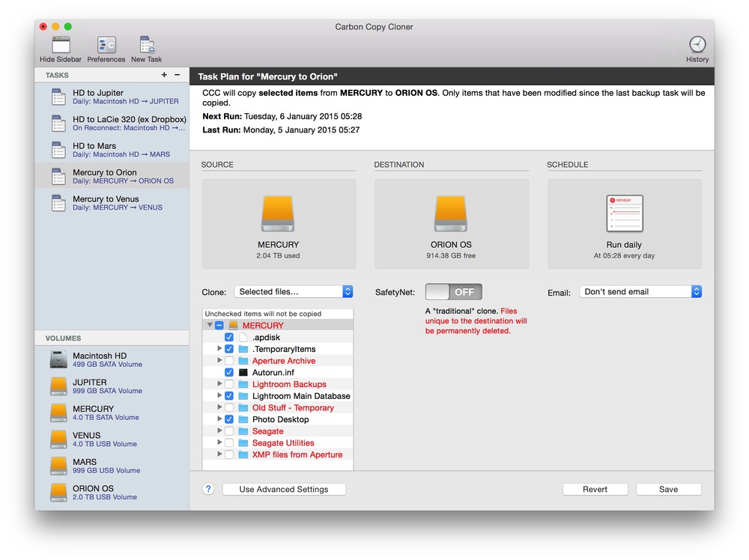This screenshot has width=749, height=560.
Task: Click the Carbon Copy Cloner window title
Action: pyautogui.click(x=374, y=27)
